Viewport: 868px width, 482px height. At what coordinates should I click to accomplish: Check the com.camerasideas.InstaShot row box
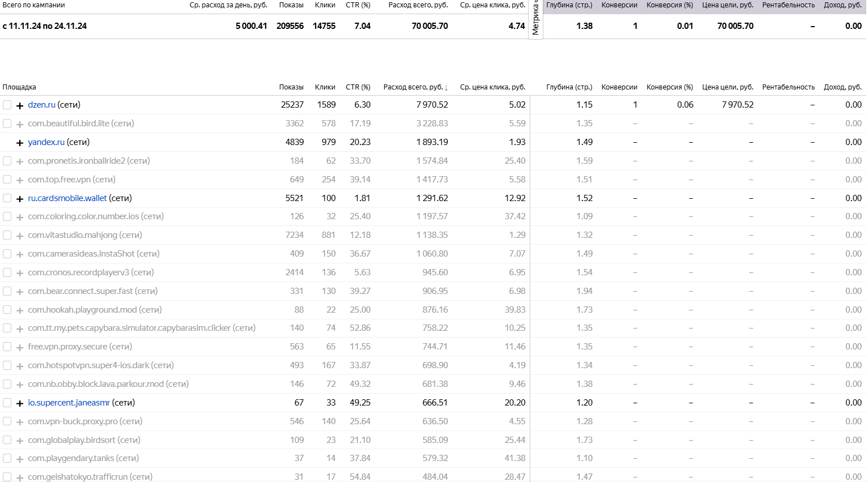coord(7,254)
